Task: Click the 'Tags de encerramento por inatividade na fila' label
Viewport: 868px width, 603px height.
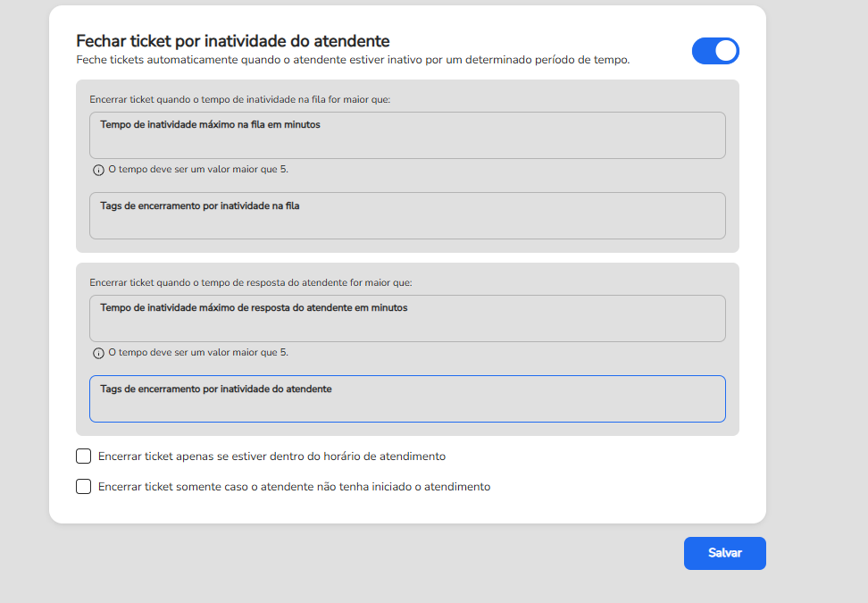Action: 199,205
